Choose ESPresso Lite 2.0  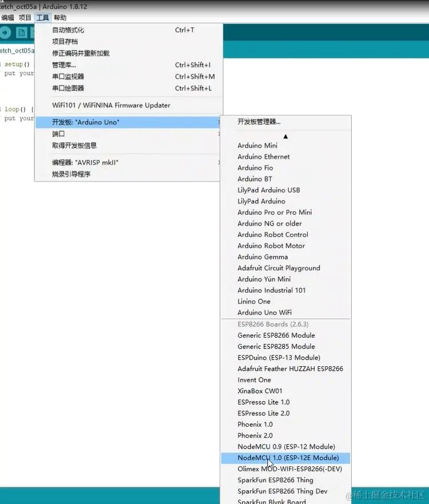(x=286, y=413)
